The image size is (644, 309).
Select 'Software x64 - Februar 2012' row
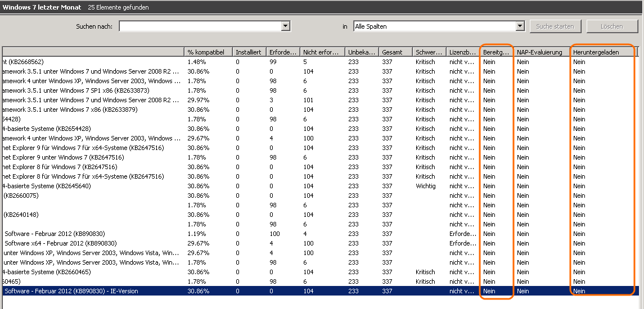coord(61,243)
